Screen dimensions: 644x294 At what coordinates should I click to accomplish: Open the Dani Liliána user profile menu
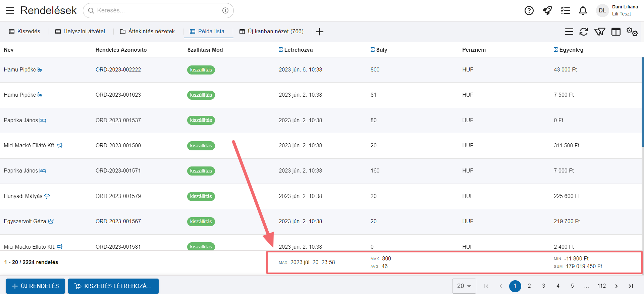tap(617, 10)
